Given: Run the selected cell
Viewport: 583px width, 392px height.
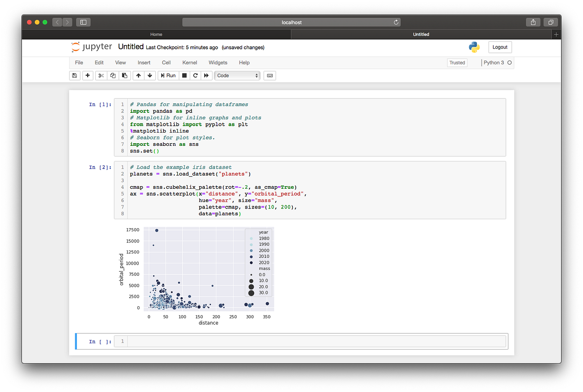Looking at the screenshot, I should tap(168, 75).
